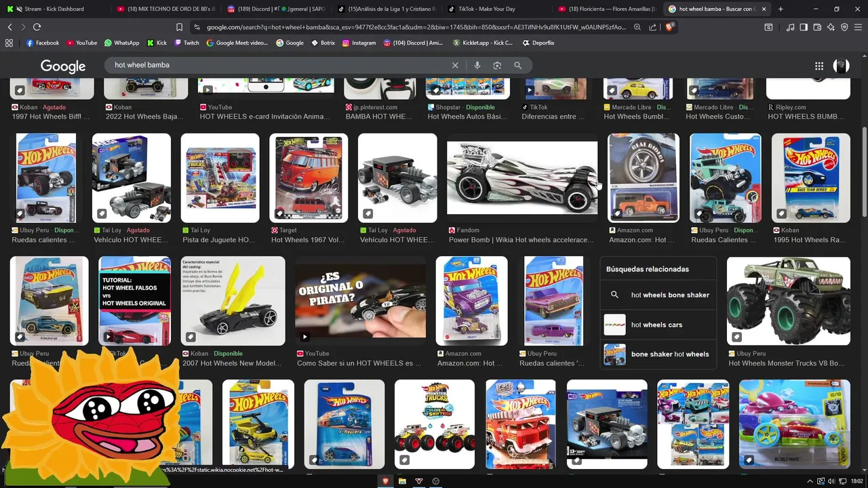
Task: Open the Google apps grid icon
Action: (819, 66)
